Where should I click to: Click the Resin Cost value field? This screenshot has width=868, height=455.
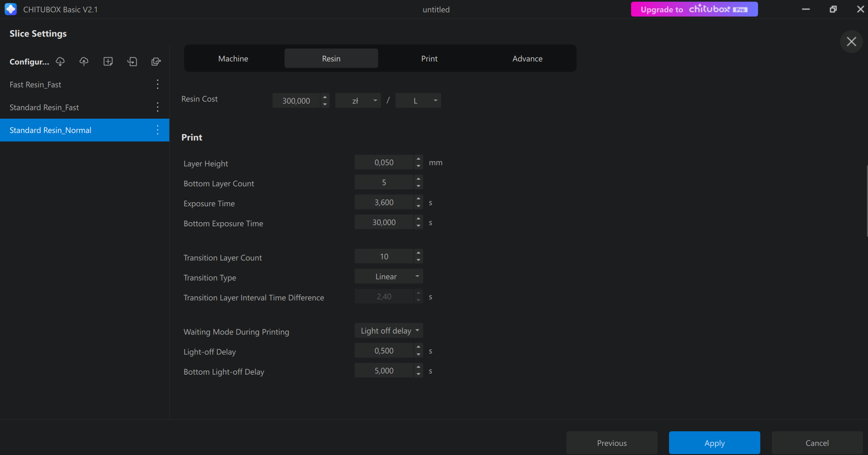pos(296,100)
